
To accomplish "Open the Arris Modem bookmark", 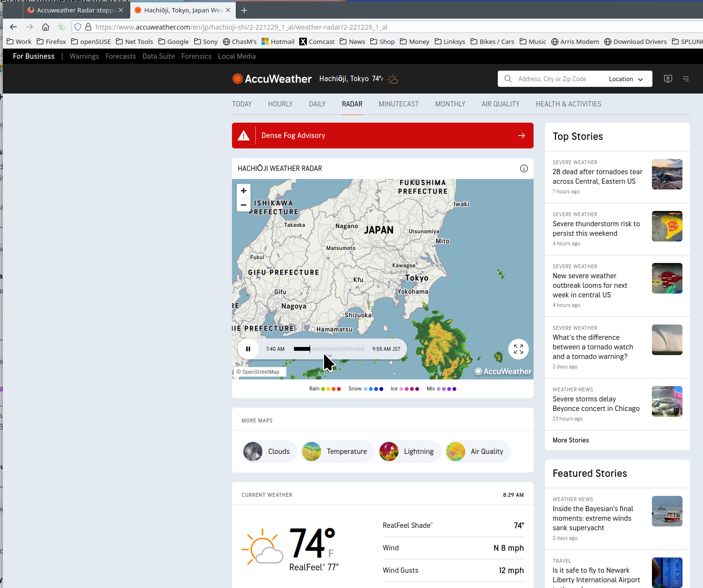I will [x=575, y=42].
